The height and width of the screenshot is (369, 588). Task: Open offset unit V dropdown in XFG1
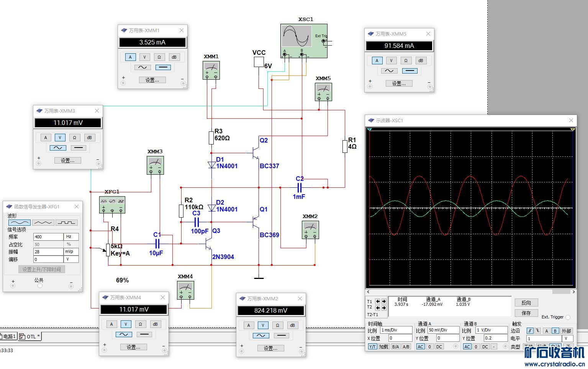click(72, 259)
